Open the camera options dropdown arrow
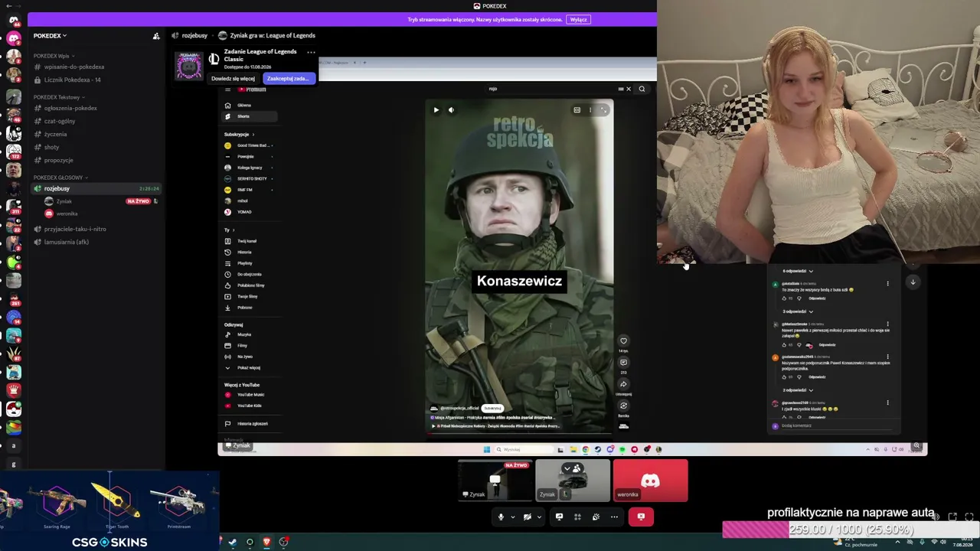Image resolution: width=980 pixels, height=551 pixels. coord(539,517)
